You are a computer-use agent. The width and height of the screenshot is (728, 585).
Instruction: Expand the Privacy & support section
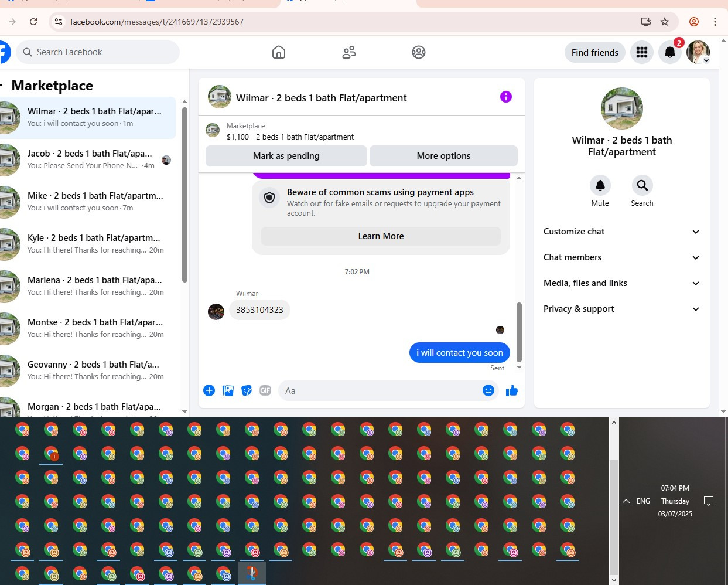[x=622, y=309]
